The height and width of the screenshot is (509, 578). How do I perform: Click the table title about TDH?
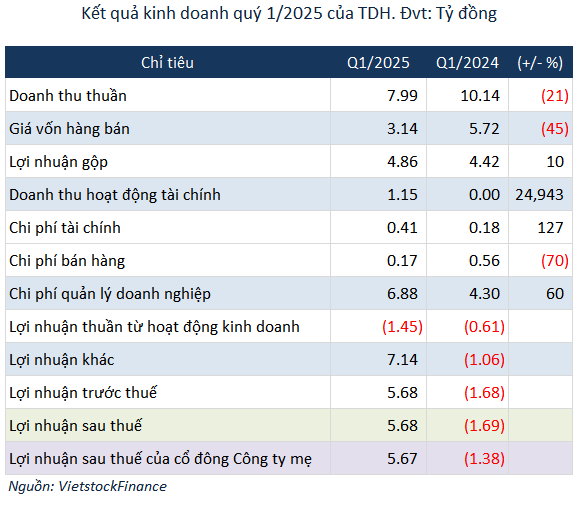[289, 14]
